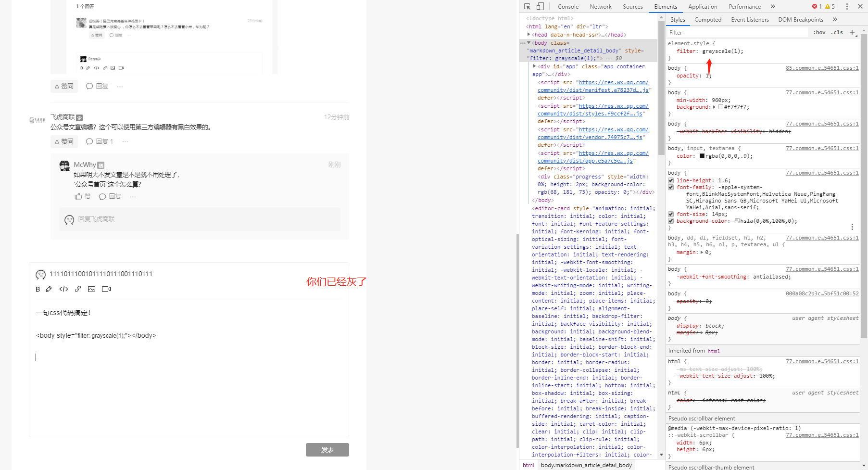
Task: Insert a video using the camera icon
Action: point(106,289)
